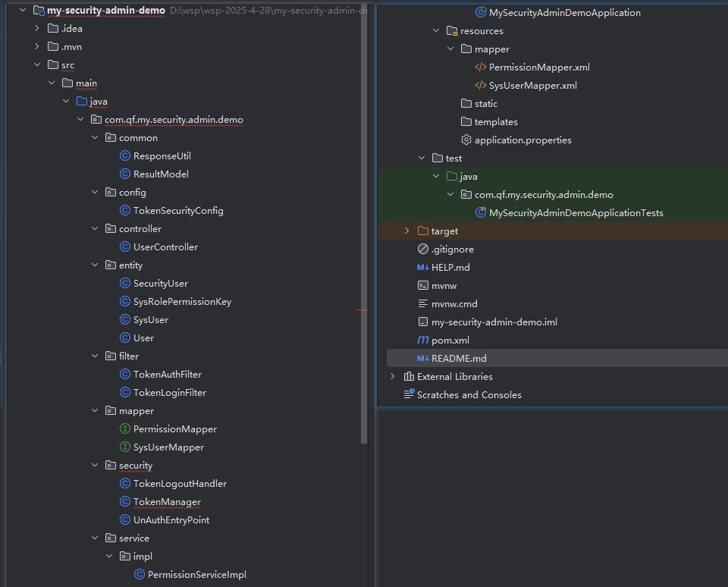This screenshot has height=587, width=728.
Task: Collapse the main folder
Action: tap(52, 83)
